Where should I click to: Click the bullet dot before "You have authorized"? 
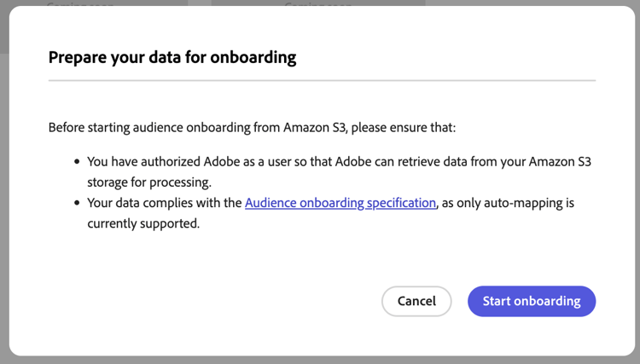coord(77,160)
